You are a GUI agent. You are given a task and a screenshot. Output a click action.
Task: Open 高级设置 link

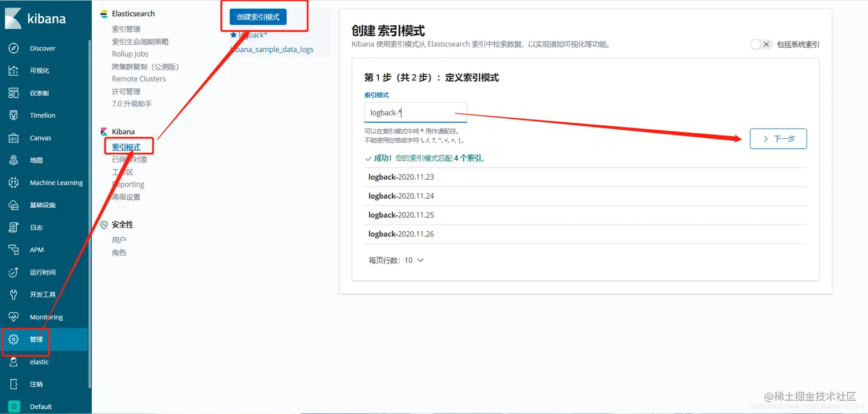pos(126,197)
